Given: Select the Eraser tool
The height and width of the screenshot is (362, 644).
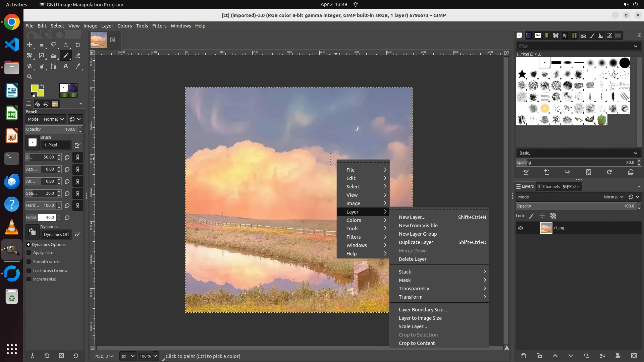Looking at the screenshot, I should [78, 55].
